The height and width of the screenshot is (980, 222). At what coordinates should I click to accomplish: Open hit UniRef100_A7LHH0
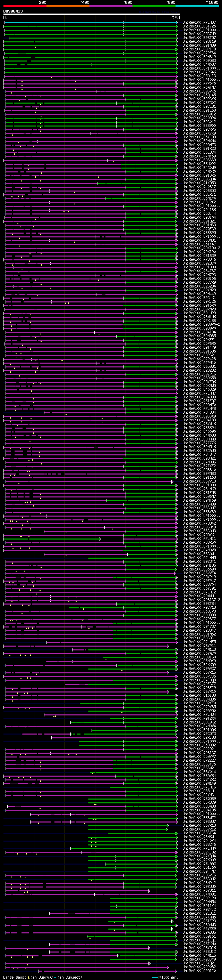point(199,848)
